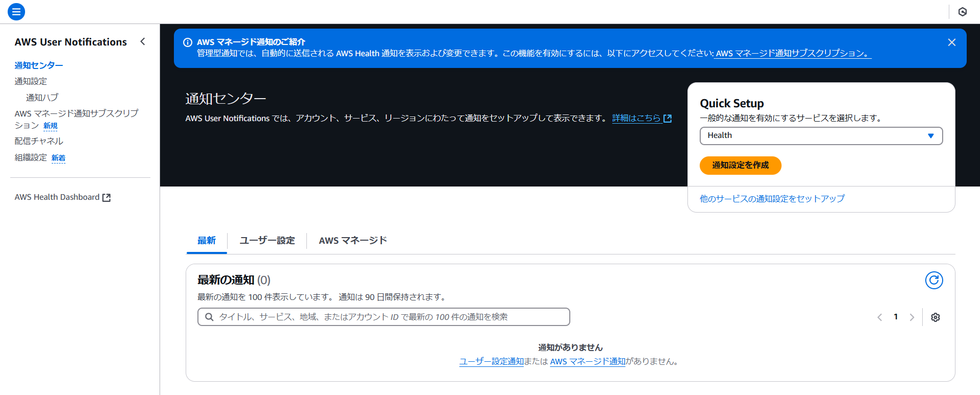The image size is (980, 395).
Task: Dismiss the AWS マネージド通知 info banner
Action: click(x=952, y=42)
